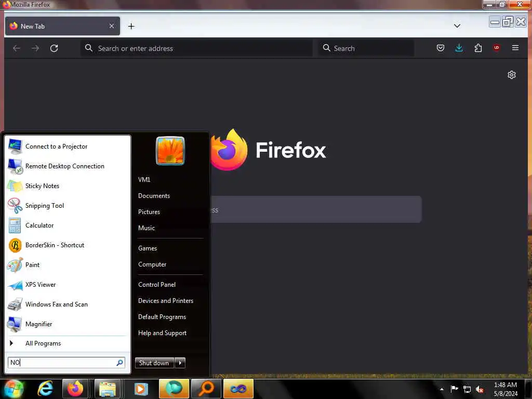
Task: Expand the Shut down options arrow
Action: pos(180,363)
